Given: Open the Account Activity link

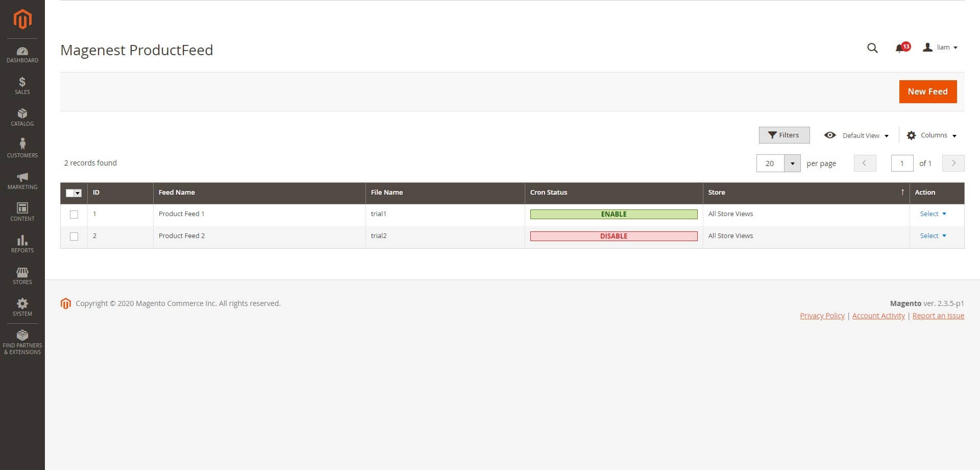Looking at the screenshot, I should pyautogui.click(x=878, y=316).
